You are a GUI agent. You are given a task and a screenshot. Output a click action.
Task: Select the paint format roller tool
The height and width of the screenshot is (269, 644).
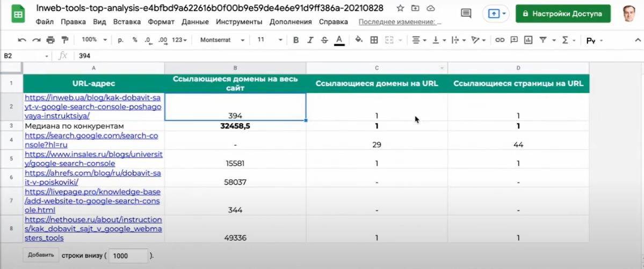coord(64,40)
